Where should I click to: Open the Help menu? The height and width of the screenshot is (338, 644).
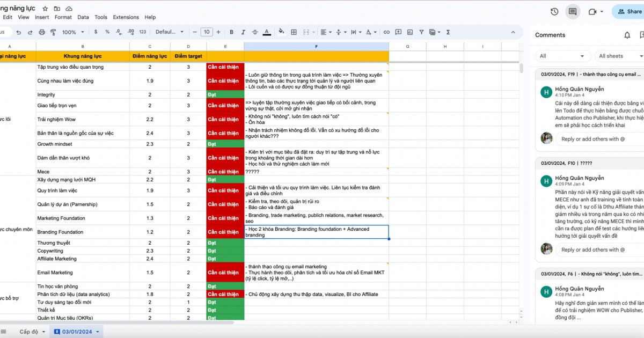[150, 17]
